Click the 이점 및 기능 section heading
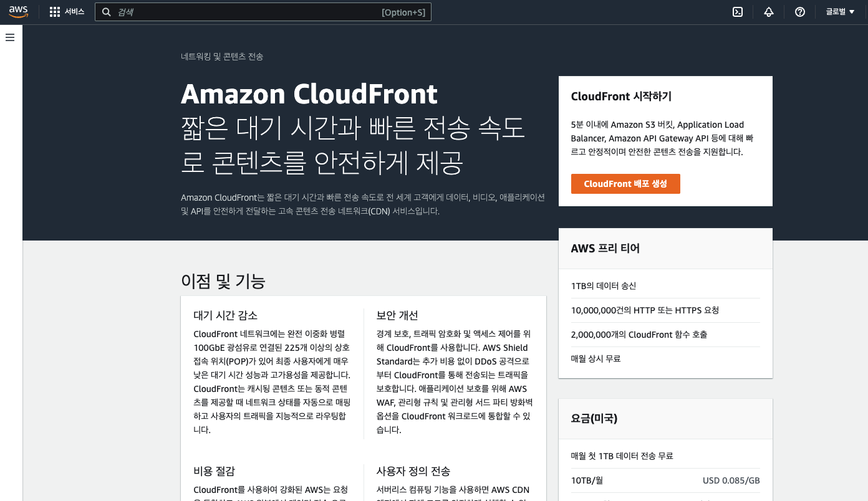 [x=223, y=282]
